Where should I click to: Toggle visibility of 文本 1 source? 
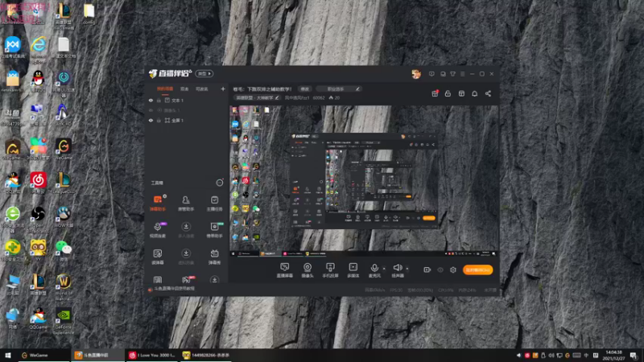(151, 101)
